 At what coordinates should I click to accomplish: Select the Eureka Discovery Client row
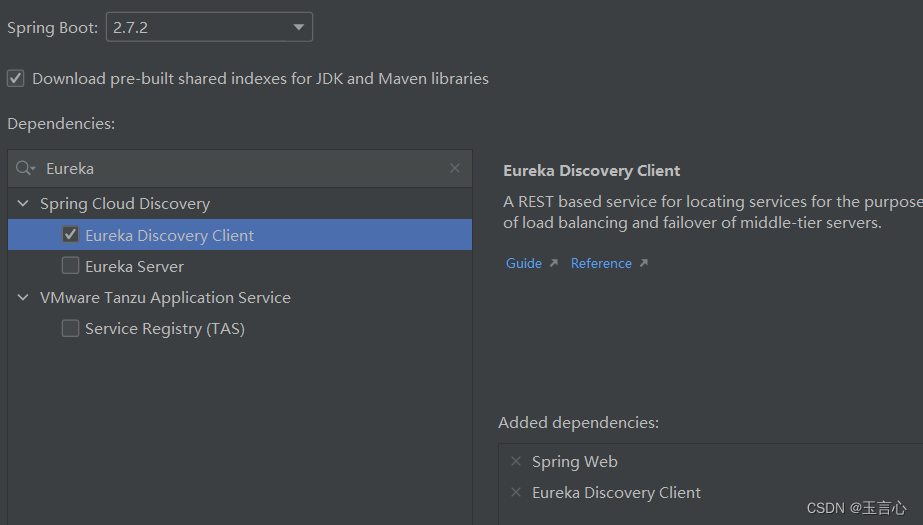pyautogui.click(x=240, y=235)
